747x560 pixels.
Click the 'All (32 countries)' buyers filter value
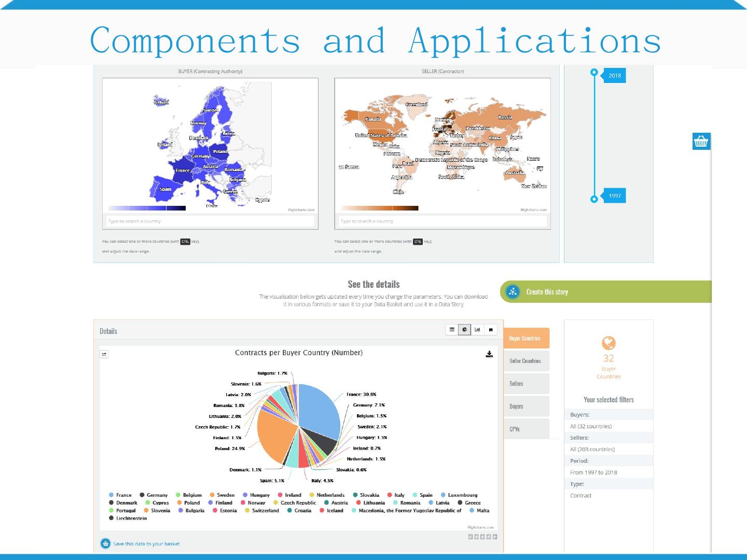click(591, 426)
